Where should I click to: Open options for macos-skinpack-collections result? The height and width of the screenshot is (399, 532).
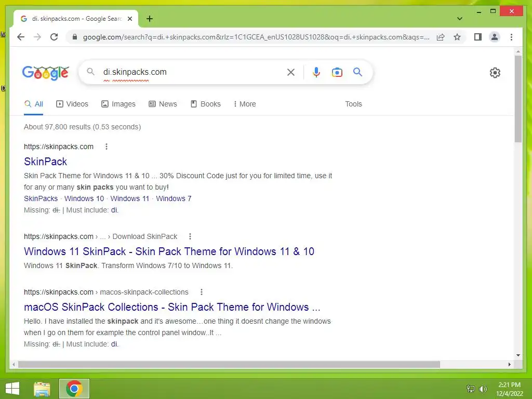coord(201,292)
